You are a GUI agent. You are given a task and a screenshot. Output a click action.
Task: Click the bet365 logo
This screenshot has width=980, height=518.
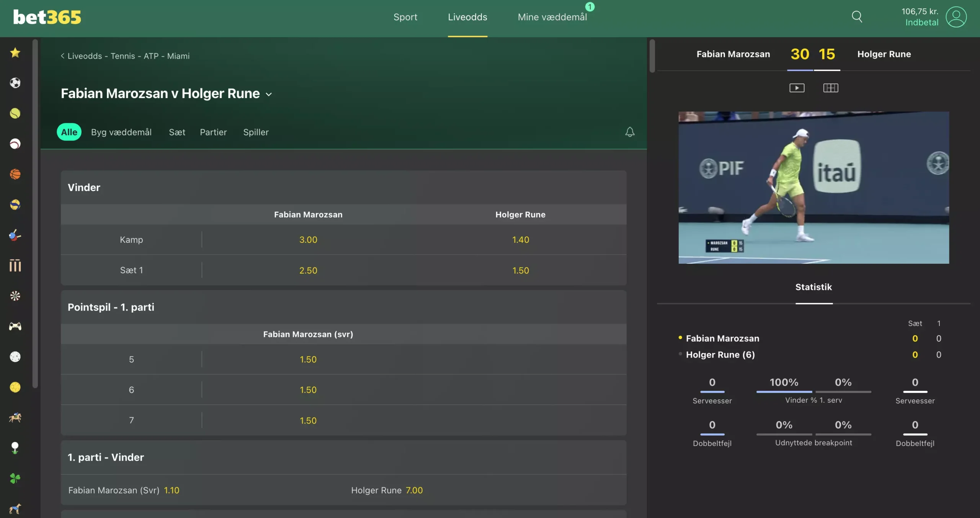tap(47, 17)
